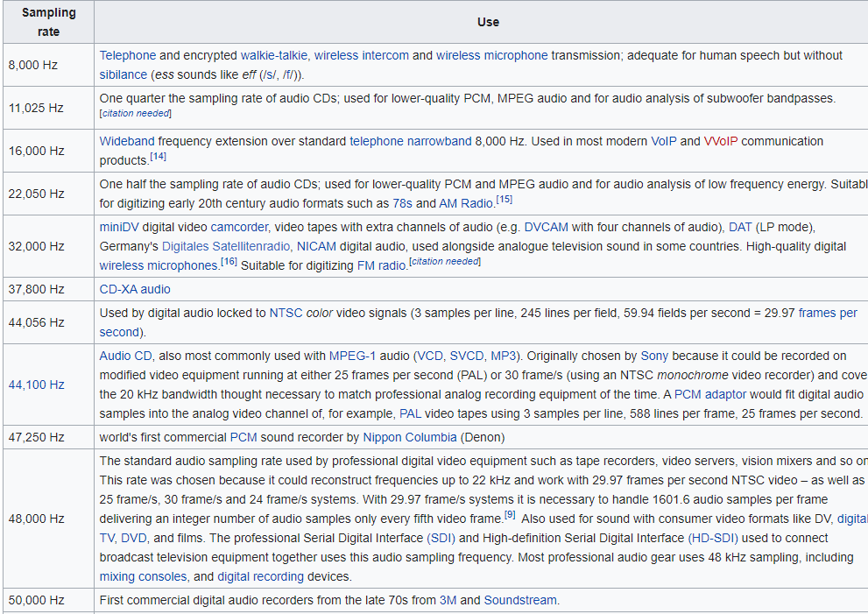Screen dimensions: 868x614
Task: Open the Digitales Satellitenradio link
Action: 226,246
